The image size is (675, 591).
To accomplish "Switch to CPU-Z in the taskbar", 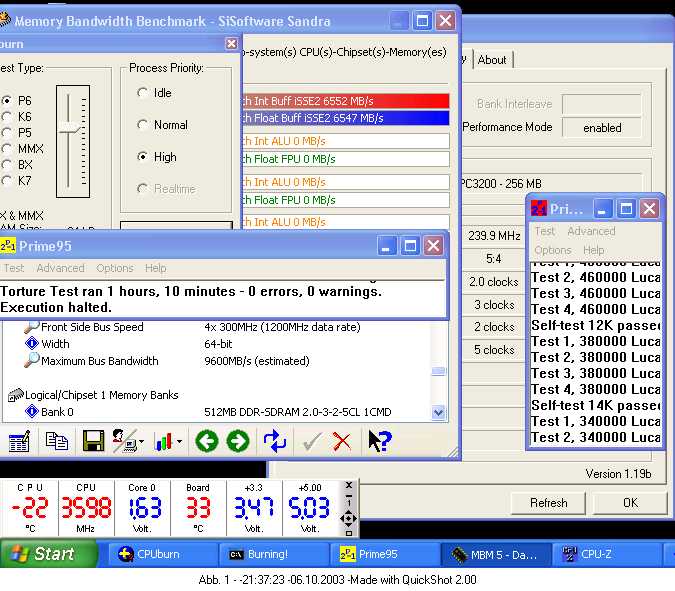I will [x=607, y=554].
